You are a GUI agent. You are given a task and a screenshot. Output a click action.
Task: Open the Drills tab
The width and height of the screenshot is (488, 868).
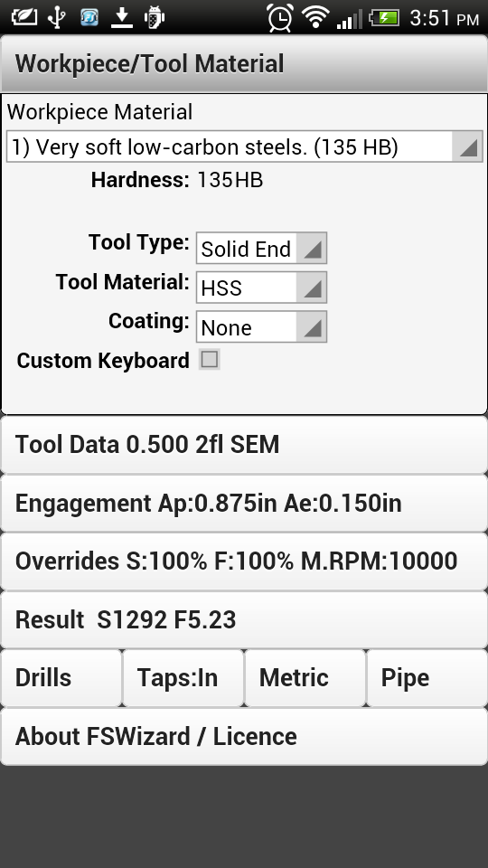pos(61,678)
